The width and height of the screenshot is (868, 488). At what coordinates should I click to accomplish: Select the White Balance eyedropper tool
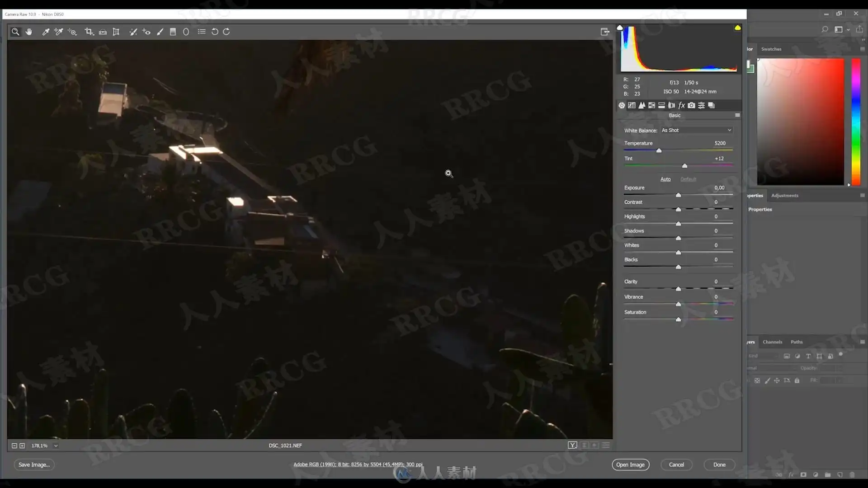coord(46,32)
